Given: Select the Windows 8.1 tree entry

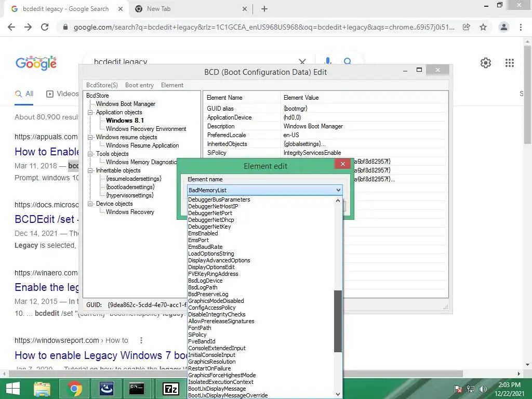Looking at the screenshot, I should coord(125,121).
